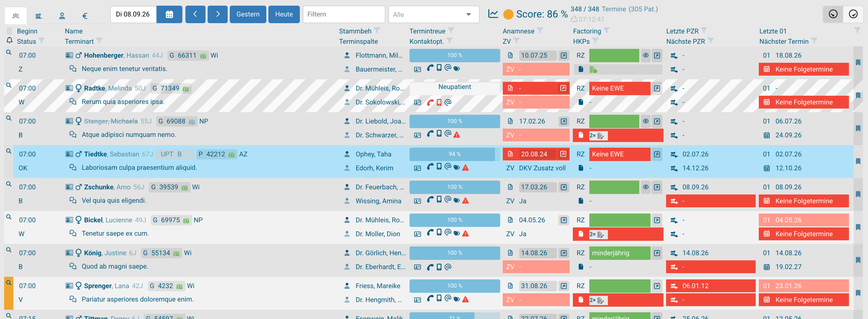This screenshot has height=319, width=868.
Task: Go to the previous day with the left arrow
Action: pyautogui.click(x=195, y=14)
